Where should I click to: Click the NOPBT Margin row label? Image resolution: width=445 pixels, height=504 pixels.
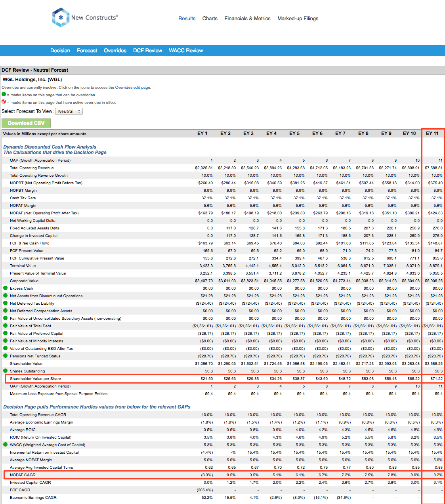tap(23, 190)
